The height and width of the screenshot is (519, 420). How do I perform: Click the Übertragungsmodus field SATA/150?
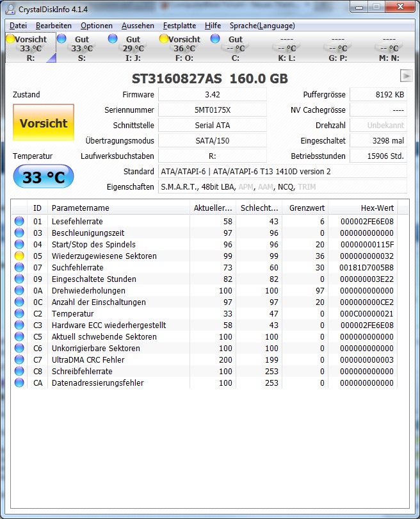coord(213,141)
